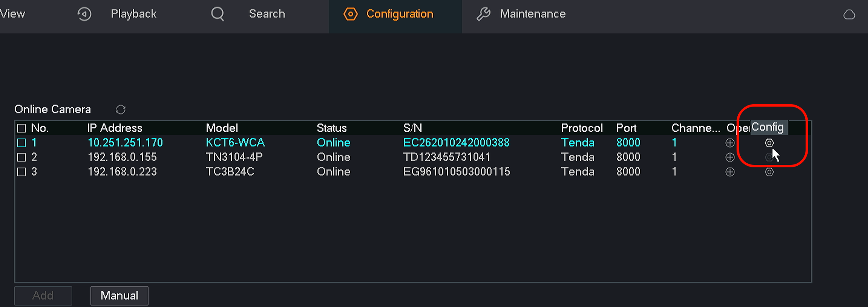The height and width of the screenshot is (307, 868).
Task: Check the box for camera number 3
Action: (21, 172)
